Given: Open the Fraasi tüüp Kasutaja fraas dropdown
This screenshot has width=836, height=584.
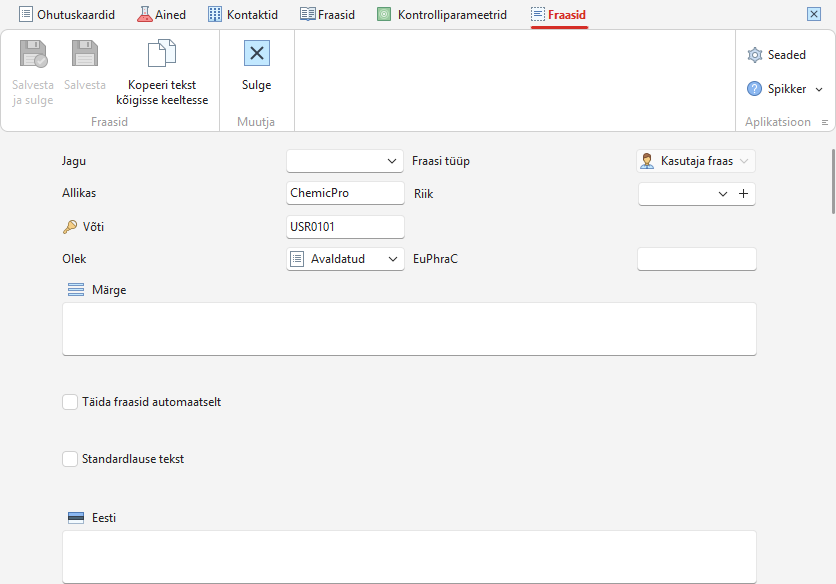Looking at the screenshot, I should 696,161.
